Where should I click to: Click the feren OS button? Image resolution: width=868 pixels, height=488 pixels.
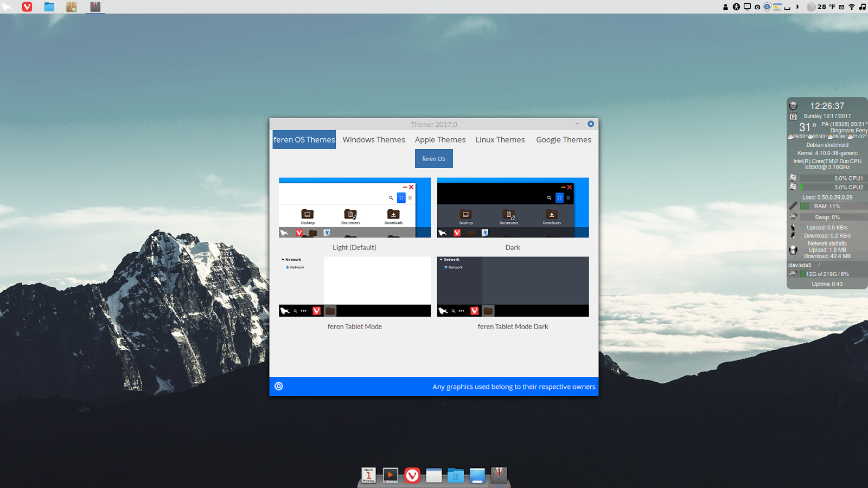[x=433, y=158]
